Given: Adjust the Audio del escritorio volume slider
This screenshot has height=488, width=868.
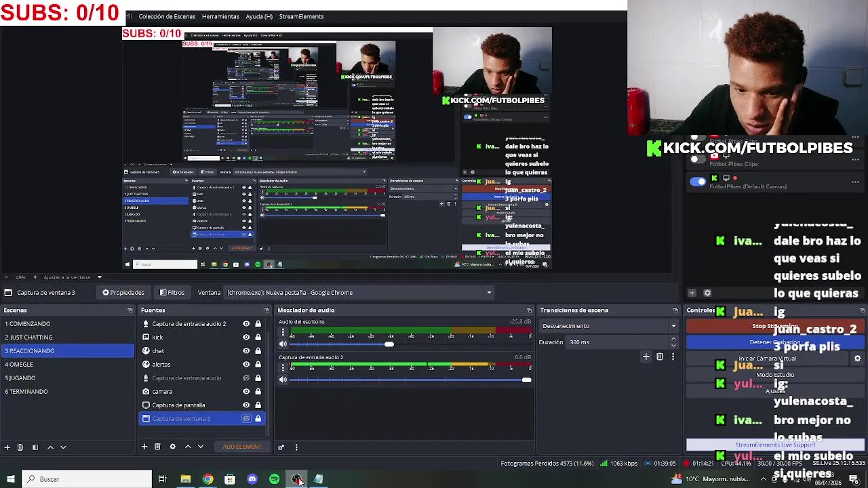Looking at the screenshot, I should coord(389,344).
